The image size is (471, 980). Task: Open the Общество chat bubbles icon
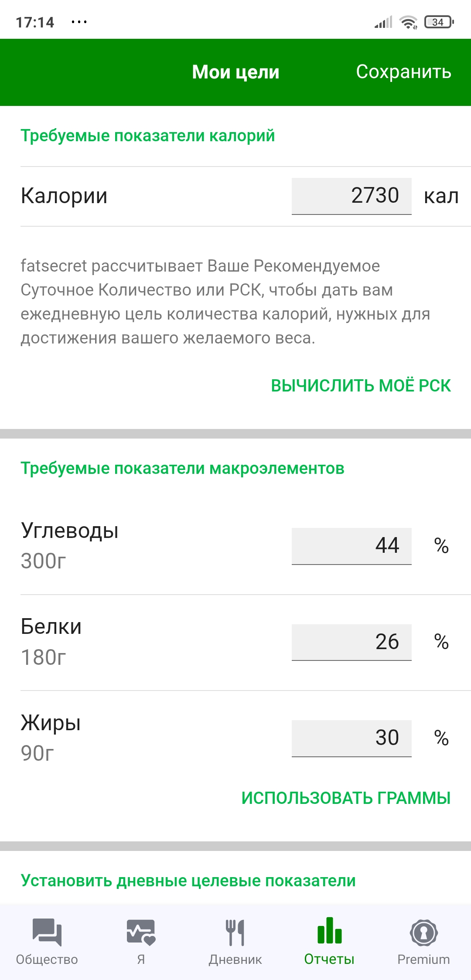(x=47, y=932)
